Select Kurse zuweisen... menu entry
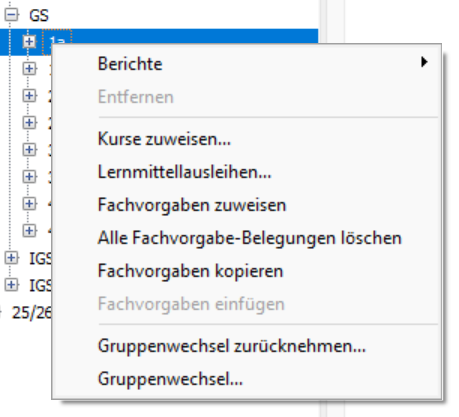Image resolution: width=459 pixels, height=417 pixels. tap(247, 139)
